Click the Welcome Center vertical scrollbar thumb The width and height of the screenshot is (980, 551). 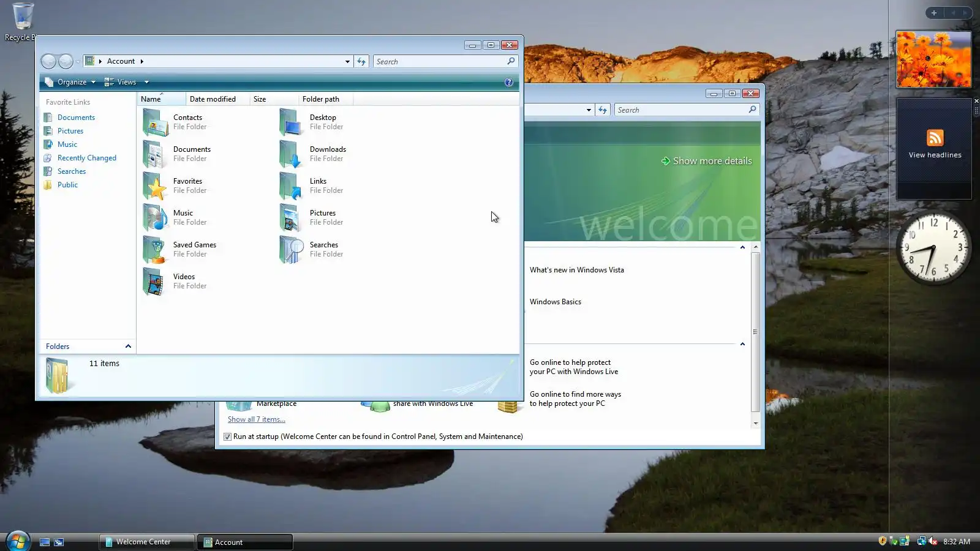(755, 331)
